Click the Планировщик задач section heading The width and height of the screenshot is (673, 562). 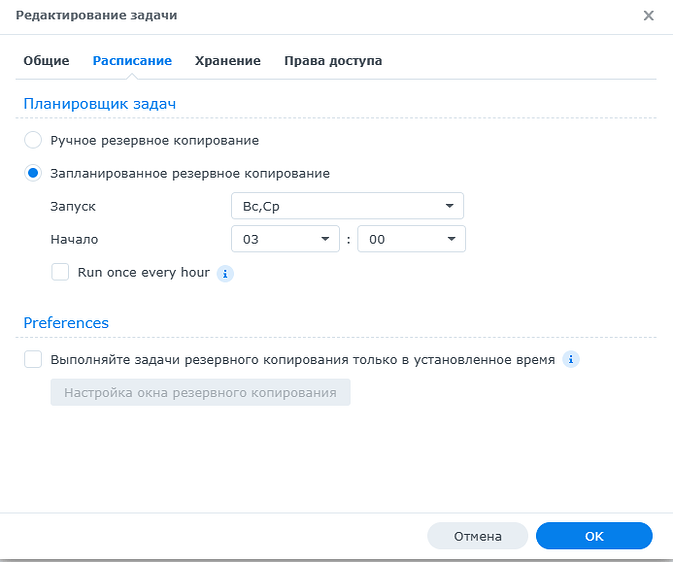coord(100,103)
